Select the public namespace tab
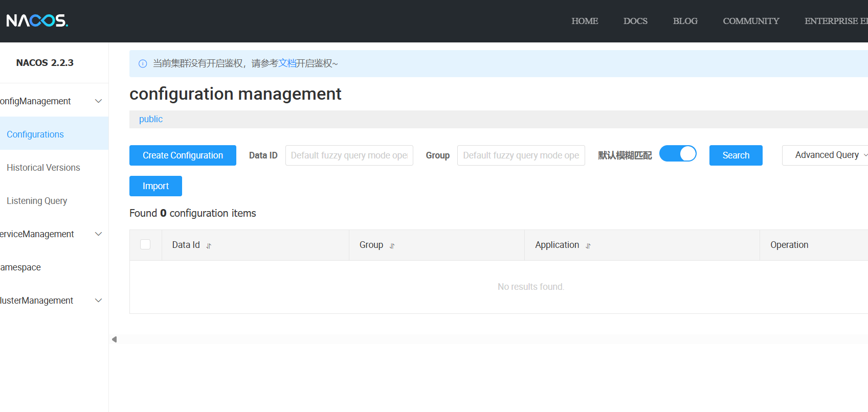 point(151,119)
